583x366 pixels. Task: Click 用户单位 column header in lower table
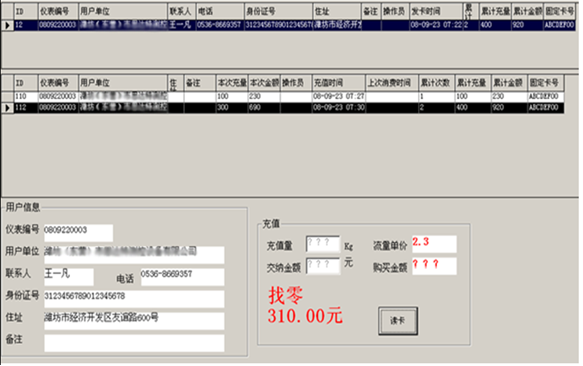pyautogui.click(x=123, y=83)
